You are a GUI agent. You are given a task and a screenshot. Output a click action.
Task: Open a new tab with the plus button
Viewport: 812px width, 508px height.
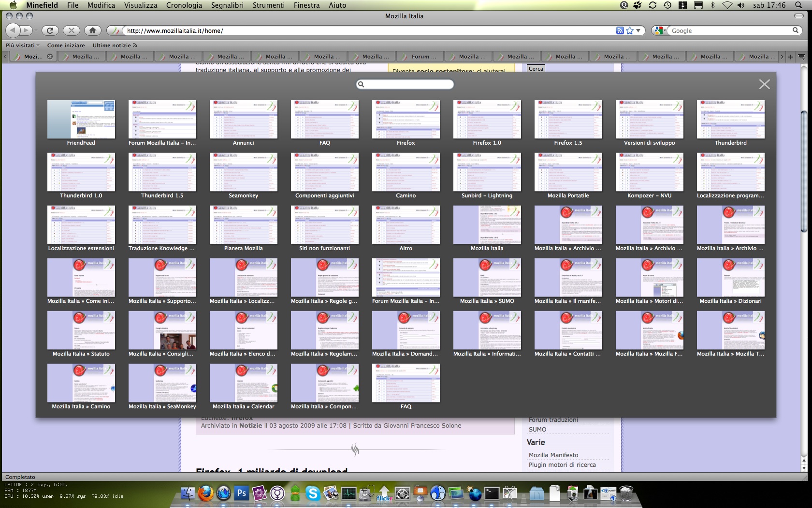pos(791,57)
